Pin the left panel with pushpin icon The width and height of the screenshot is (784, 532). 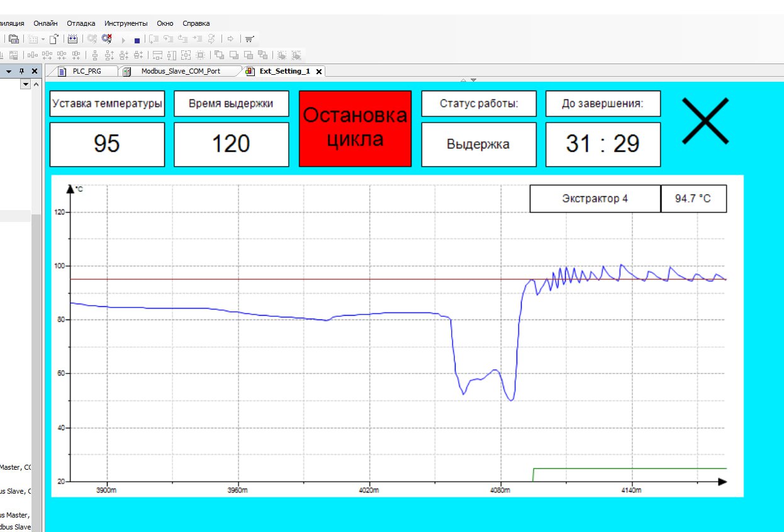pos(22,71)
